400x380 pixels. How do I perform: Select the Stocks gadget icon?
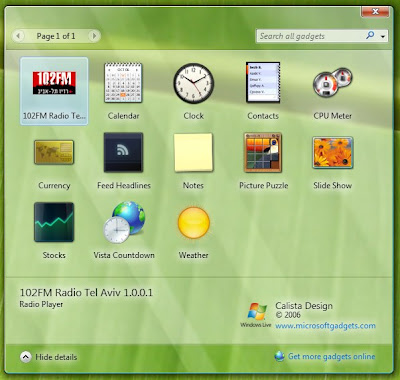coord(54,222)
